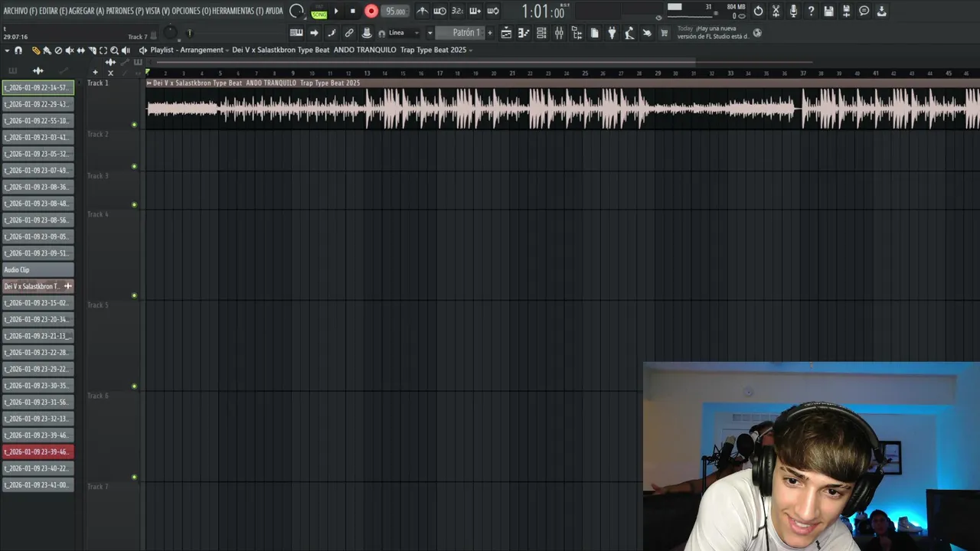
Task: Click the export/render download icon
Action: (881, 11)
